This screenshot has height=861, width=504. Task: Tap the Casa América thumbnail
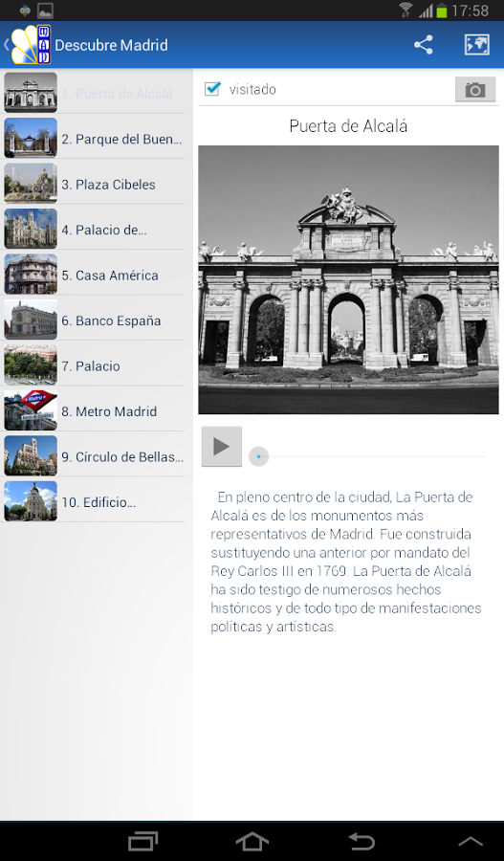[x=31, y=274]
